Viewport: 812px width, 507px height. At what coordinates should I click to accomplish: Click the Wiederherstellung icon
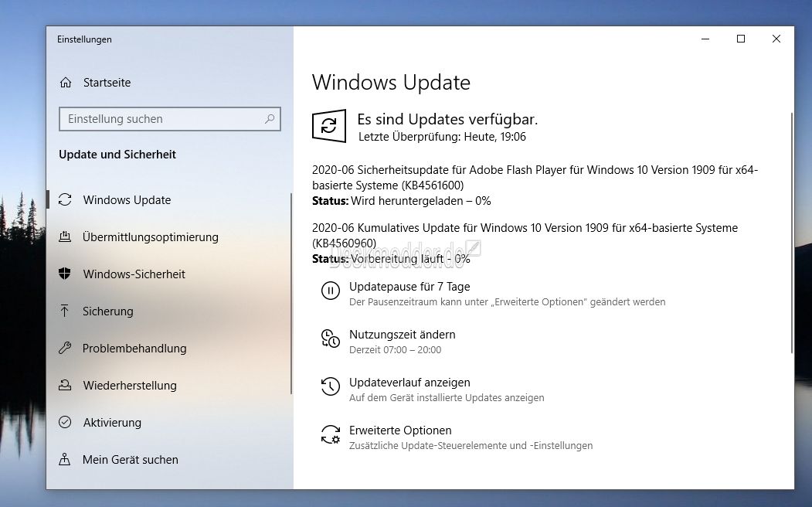[x=65, y=386]
